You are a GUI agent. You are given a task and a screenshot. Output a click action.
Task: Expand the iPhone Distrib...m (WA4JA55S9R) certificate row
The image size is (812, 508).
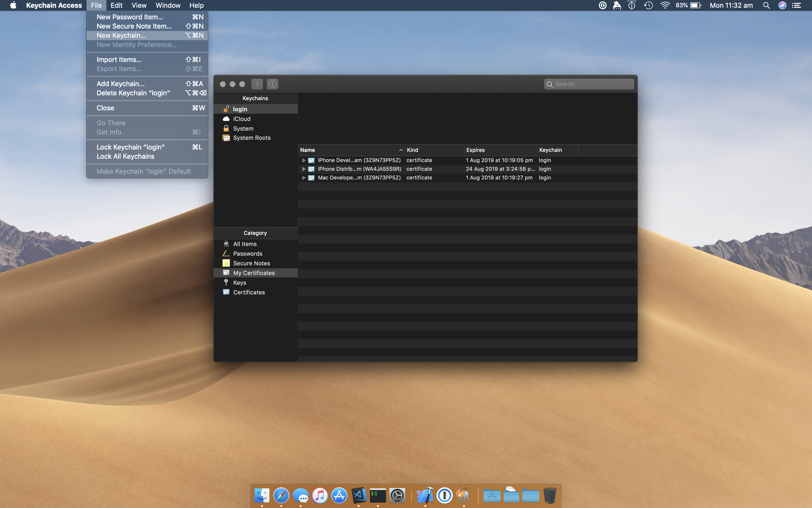pyautogui.click(x=304, y=169)
